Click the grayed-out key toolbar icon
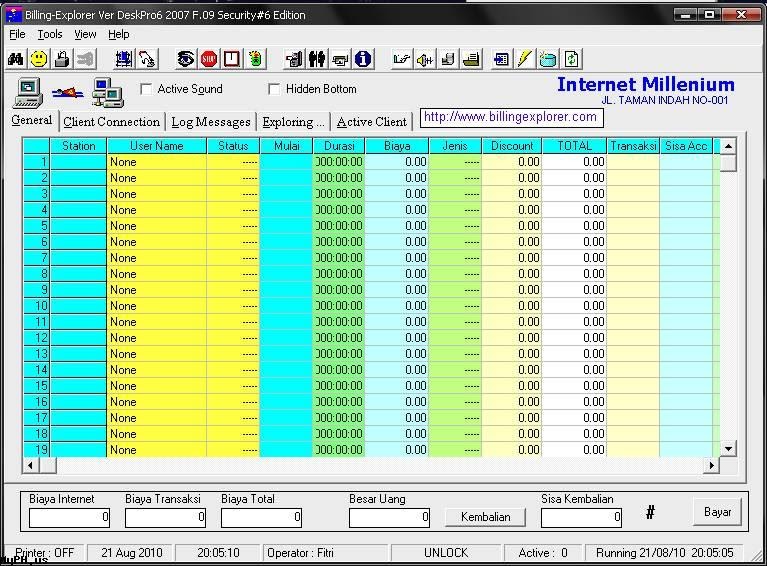This screenshot has width=767, height=566. pyautogui.click(x=85, y=59)
